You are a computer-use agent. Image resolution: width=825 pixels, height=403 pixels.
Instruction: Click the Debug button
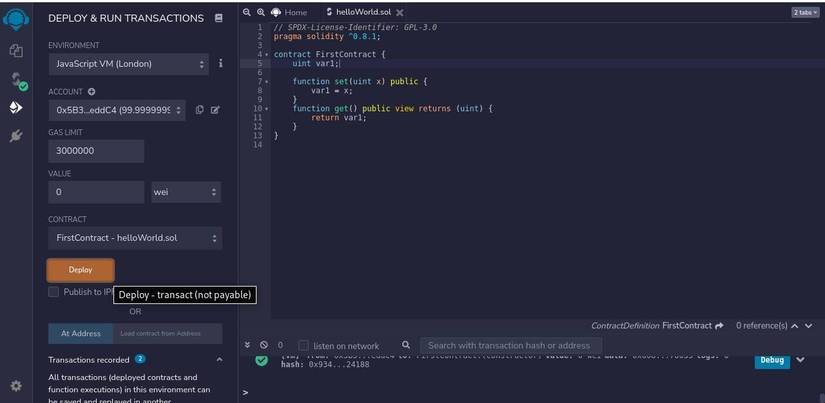[x=772, y=360]
